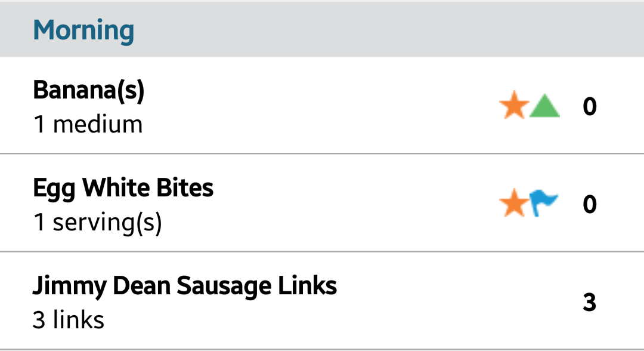Image resolution: width=644 pixels, height=351 pixels.
Task: Tap the 3 points value for Jimmy Dean Sausage Links
Action: [x=589, y=302]
